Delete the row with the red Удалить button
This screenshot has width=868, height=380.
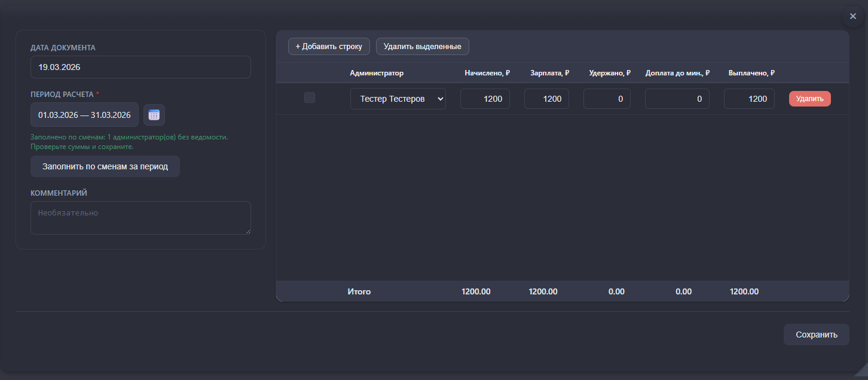809,99
